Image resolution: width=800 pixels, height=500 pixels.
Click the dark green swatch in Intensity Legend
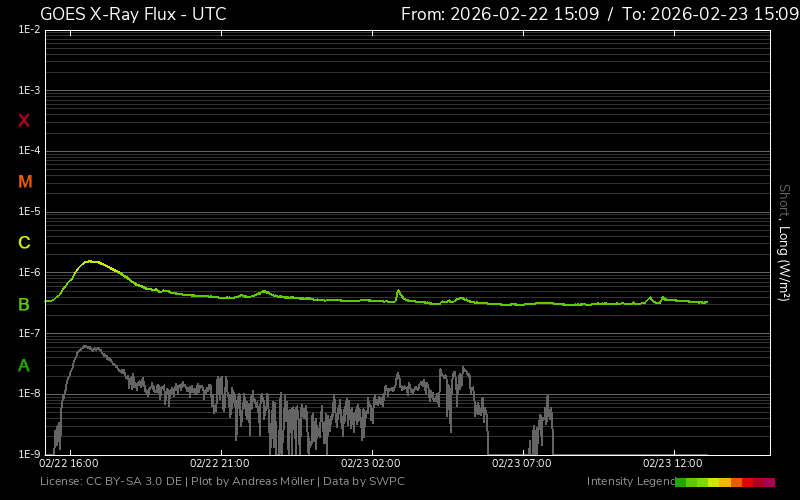[x=681, y=482]
